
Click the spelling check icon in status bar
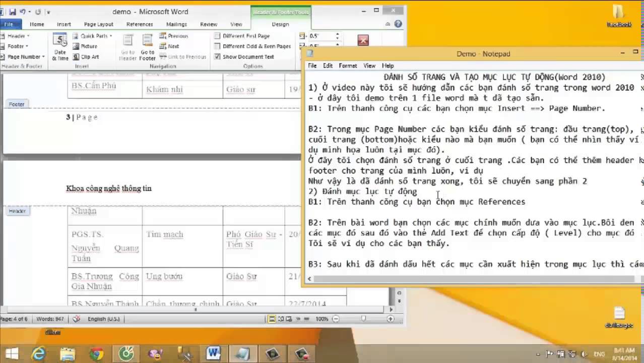[x=77, y=319]
